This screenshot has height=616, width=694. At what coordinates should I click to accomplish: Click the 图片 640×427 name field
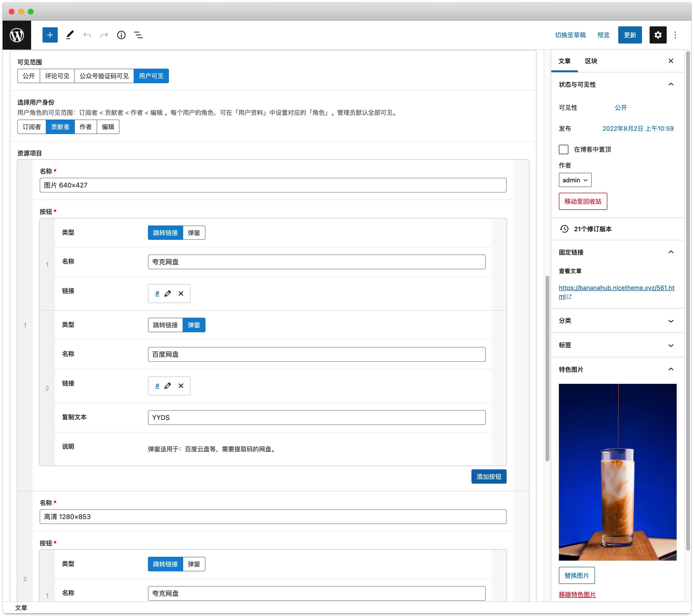coord(273,186)
